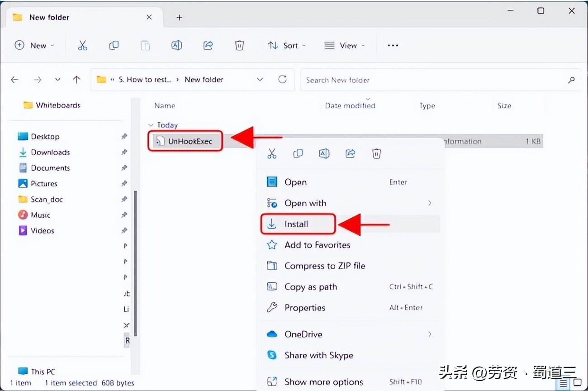The width and height of the screenshot is (588, 391).
Task: Click Delete icon in the context menu
Action: coord(376,154)
